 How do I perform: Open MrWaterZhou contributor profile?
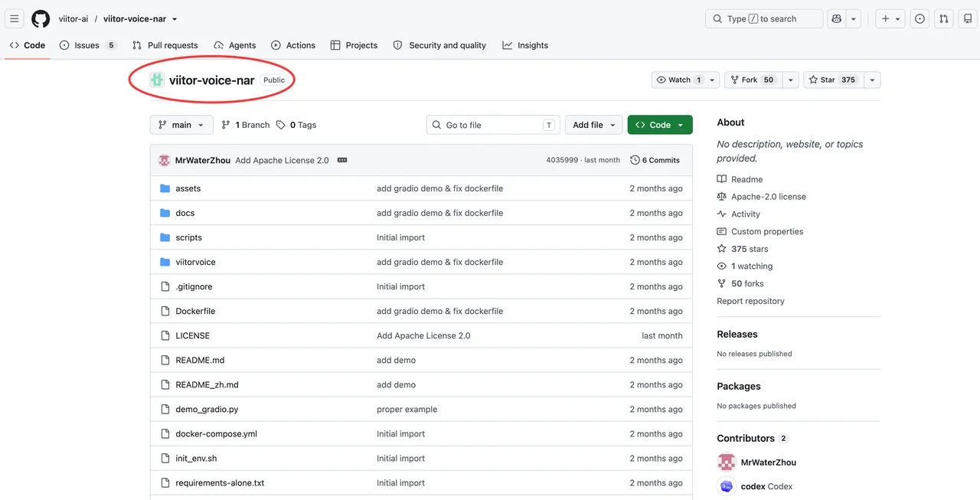coord(768,462)
